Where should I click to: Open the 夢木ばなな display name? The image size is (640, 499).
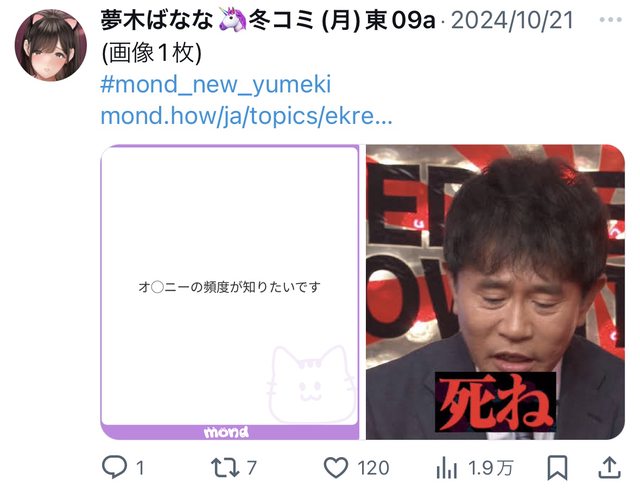(157, 20)
